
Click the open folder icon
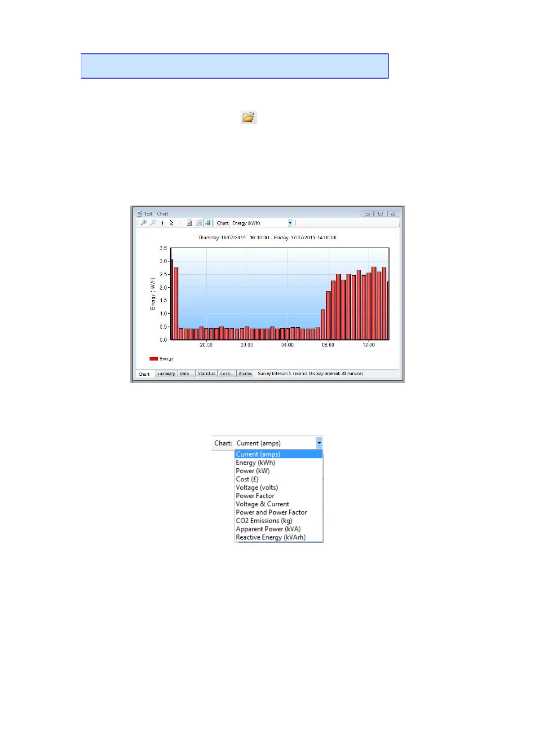248,117
